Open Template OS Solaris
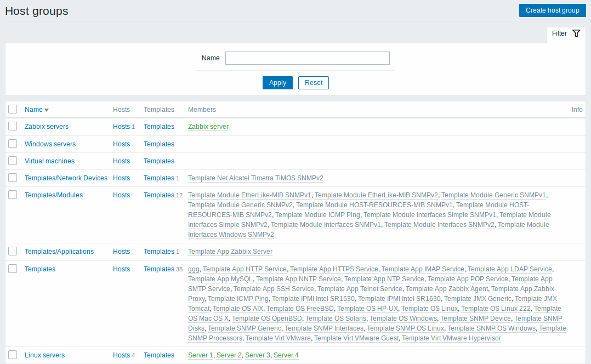 coord(336,318)
